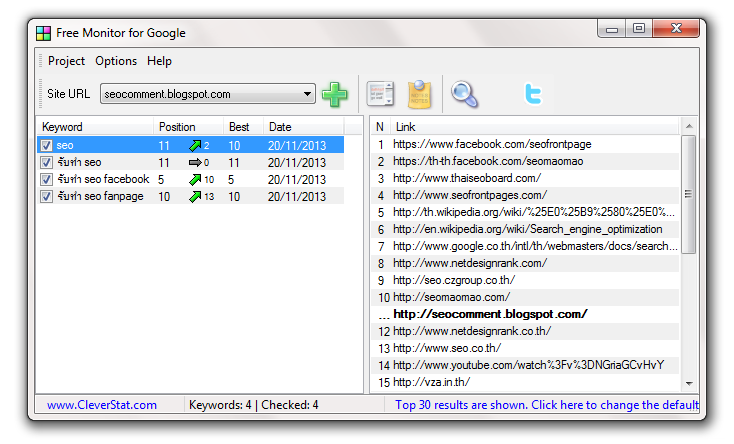Select the facebook.com/seofrontpage result
Screen dimensions: 734x444
click(492, 144)
